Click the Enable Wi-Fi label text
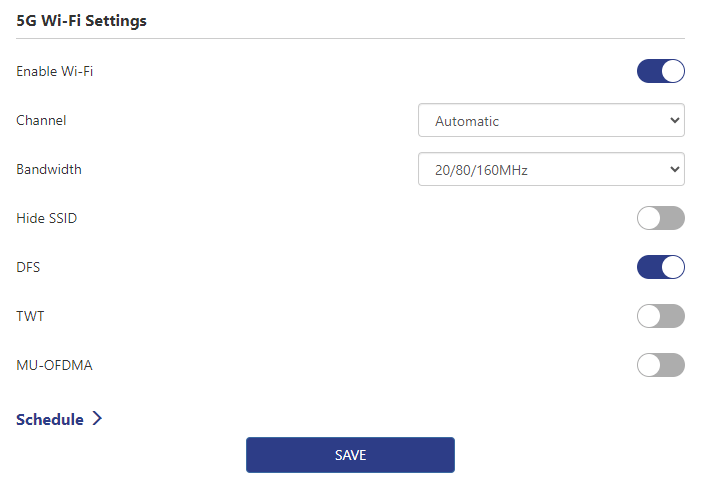 [55, 71]
